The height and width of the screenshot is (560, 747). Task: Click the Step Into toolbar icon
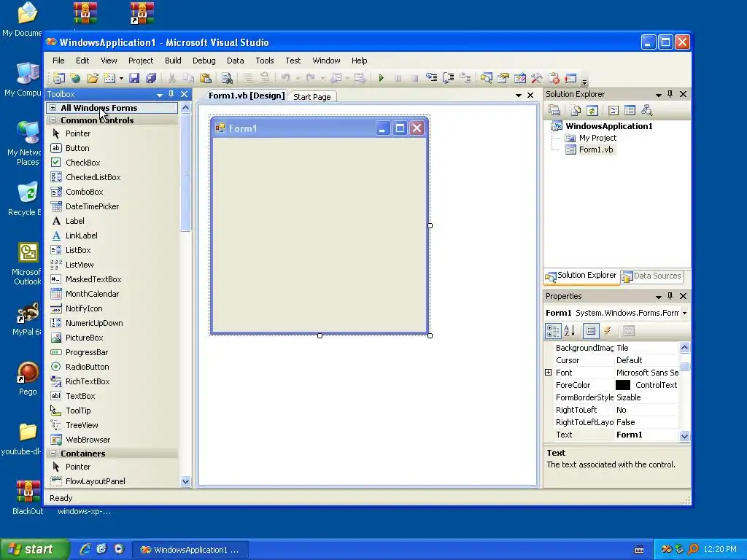tap(432, 78)
